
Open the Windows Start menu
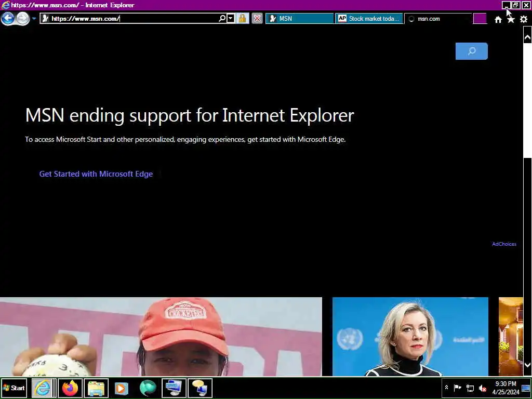14,388
